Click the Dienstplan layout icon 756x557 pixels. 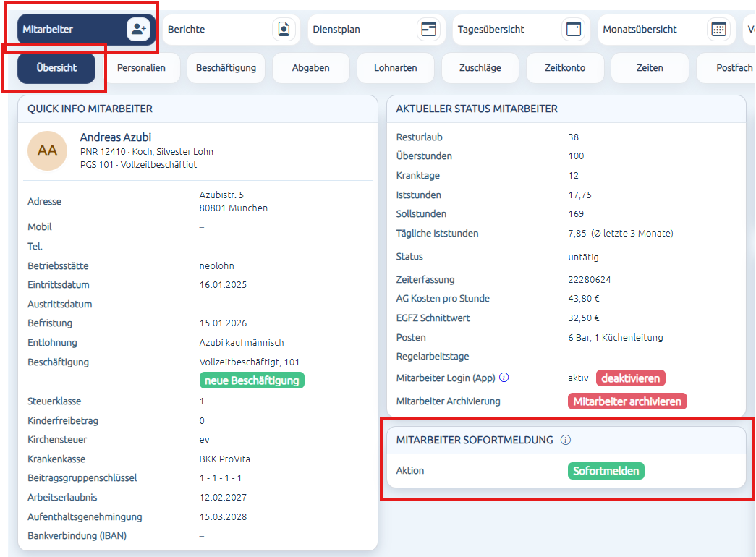(428, 29)
